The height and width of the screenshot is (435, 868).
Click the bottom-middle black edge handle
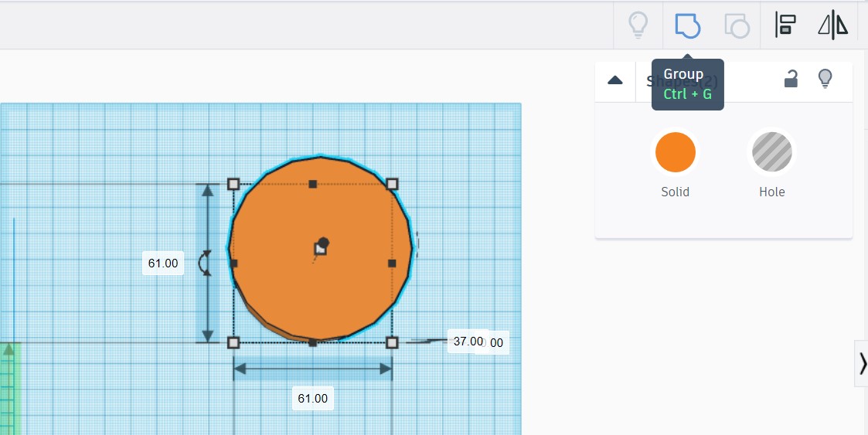pyautogui.click(x=313, y=342)
